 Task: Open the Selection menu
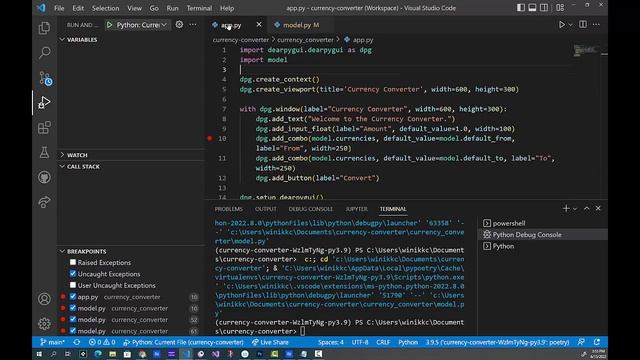[105, 8]
